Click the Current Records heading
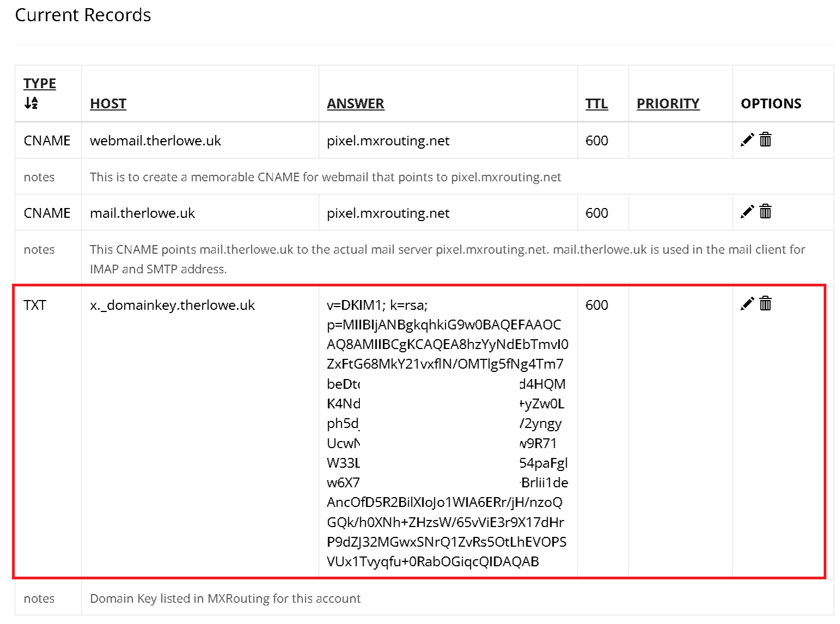The height and width of the screenshot is (624, 840). click(83, 15)
